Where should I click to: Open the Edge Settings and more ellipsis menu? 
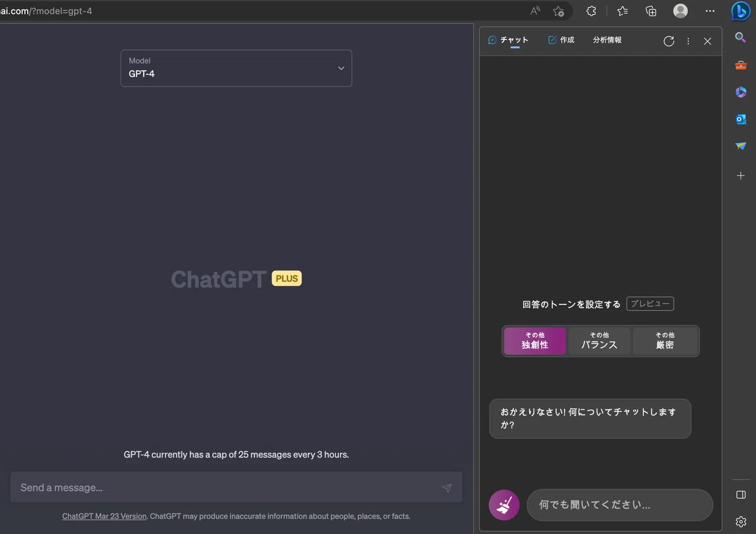click(x=710, y=11)
